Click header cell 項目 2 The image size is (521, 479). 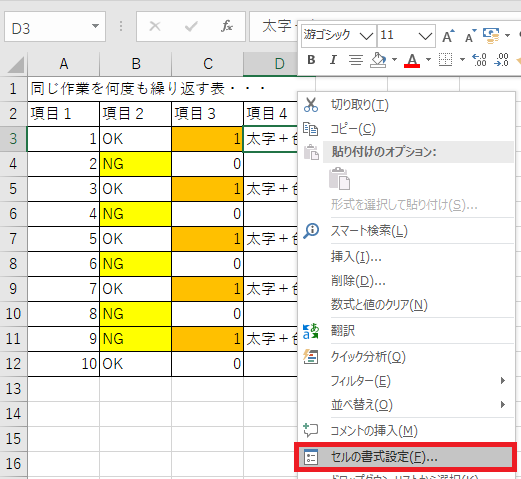point(135,114)
